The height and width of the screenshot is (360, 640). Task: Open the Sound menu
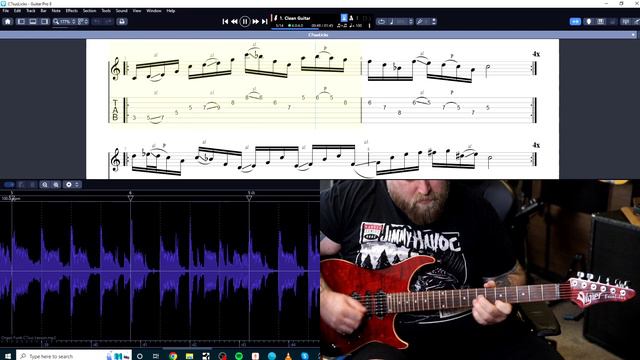point(122,11)
